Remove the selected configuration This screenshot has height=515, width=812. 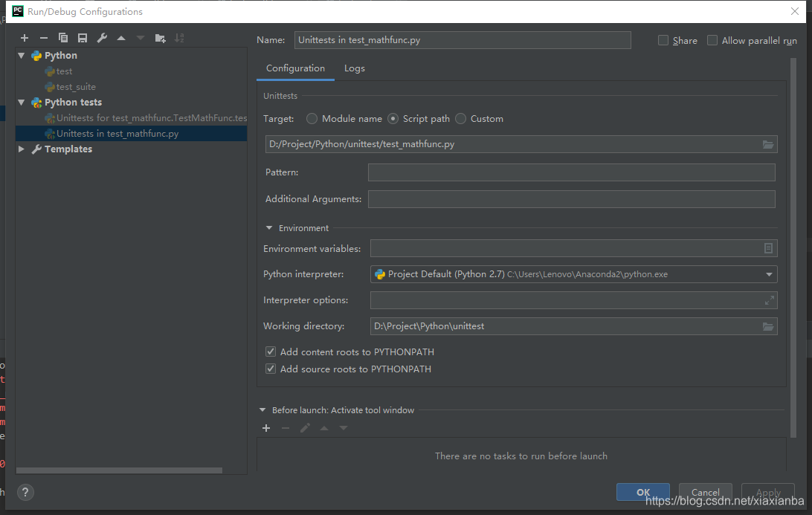(x=43, y=38)
